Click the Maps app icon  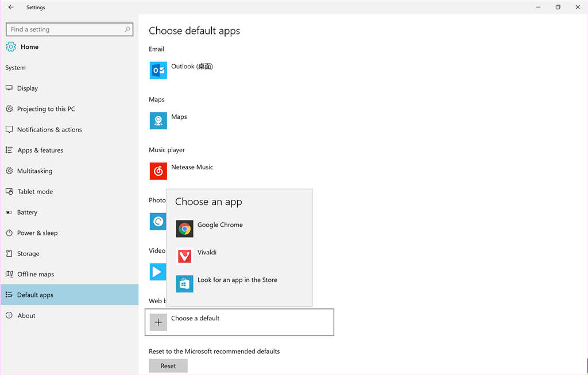coord(158,121)
